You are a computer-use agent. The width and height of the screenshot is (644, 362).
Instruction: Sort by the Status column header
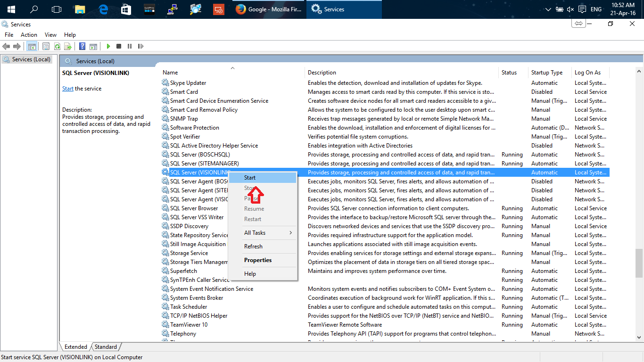[514, 73]
